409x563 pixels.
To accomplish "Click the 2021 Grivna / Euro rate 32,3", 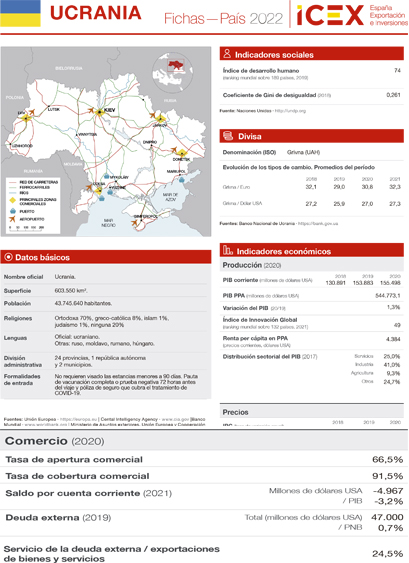I will pos(395,187).
